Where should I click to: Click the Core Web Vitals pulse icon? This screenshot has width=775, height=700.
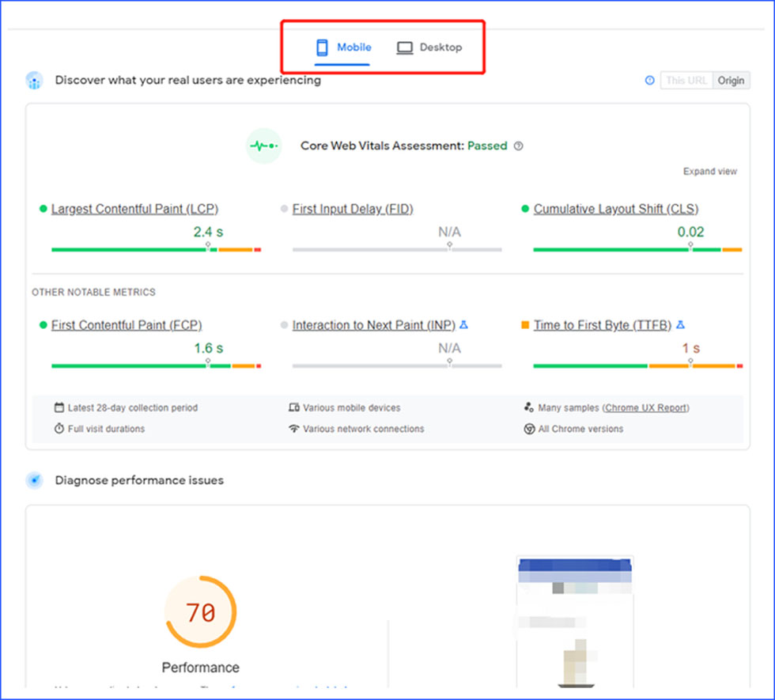(x=263, y=146)
